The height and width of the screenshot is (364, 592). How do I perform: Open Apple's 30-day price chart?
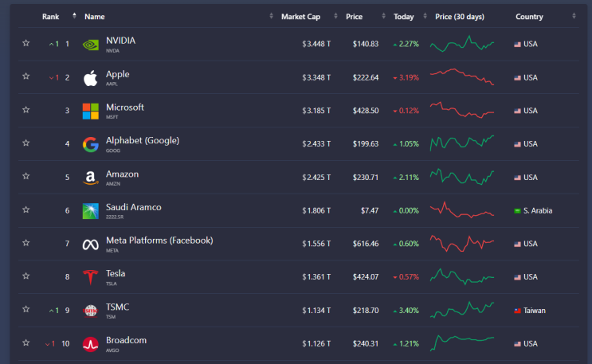tap(461, 77)
